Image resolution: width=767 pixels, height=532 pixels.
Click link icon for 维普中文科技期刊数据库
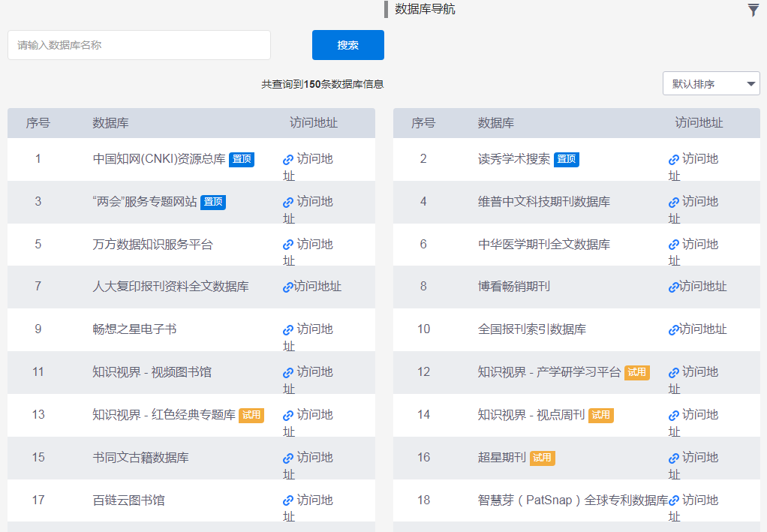tap(674, 203)
